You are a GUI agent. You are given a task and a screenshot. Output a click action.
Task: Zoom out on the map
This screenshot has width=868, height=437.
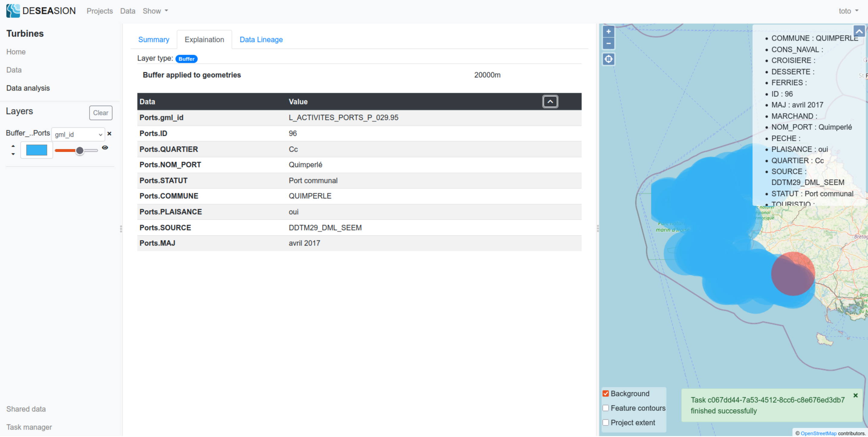(x=608, y=44)
